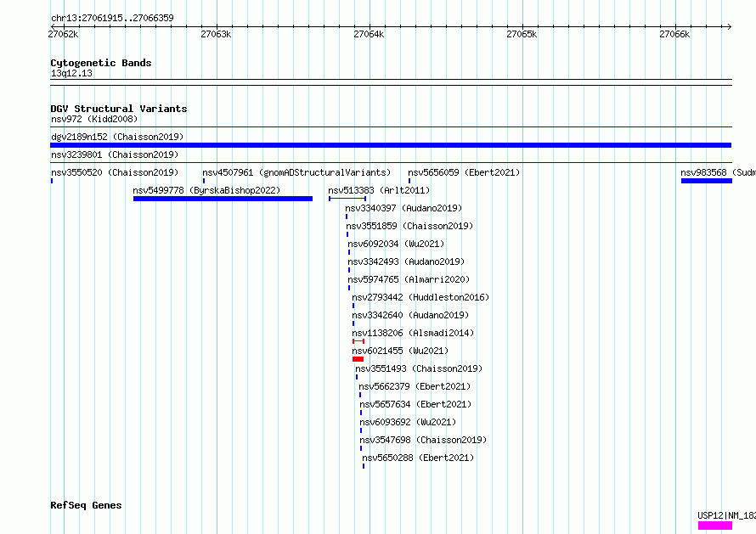Click the RefSeq Genes track title
Image resolution: width=756 pixels, height=534 pixels.
tap(86, 506)
